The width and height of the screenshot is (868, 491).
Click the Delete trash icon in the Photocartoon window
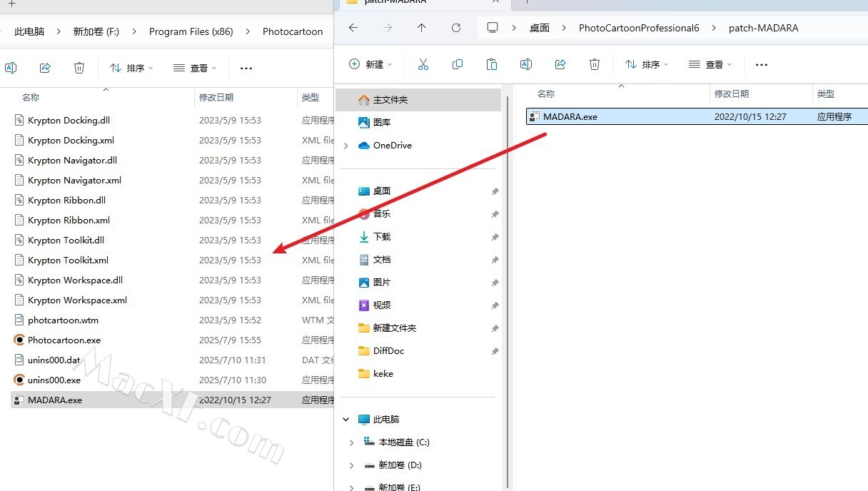pos(79,68)
